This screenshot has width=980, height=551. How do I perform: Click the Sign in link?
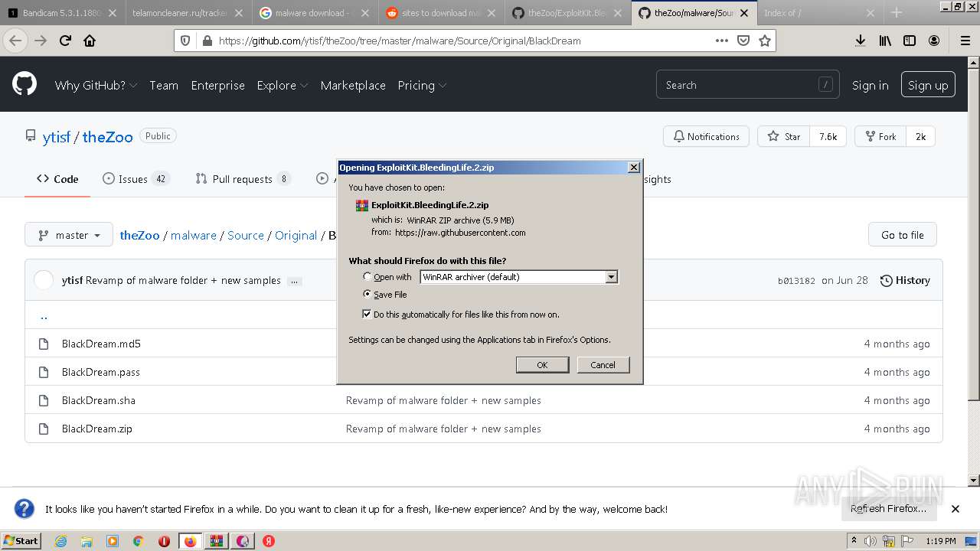(870, 85)
